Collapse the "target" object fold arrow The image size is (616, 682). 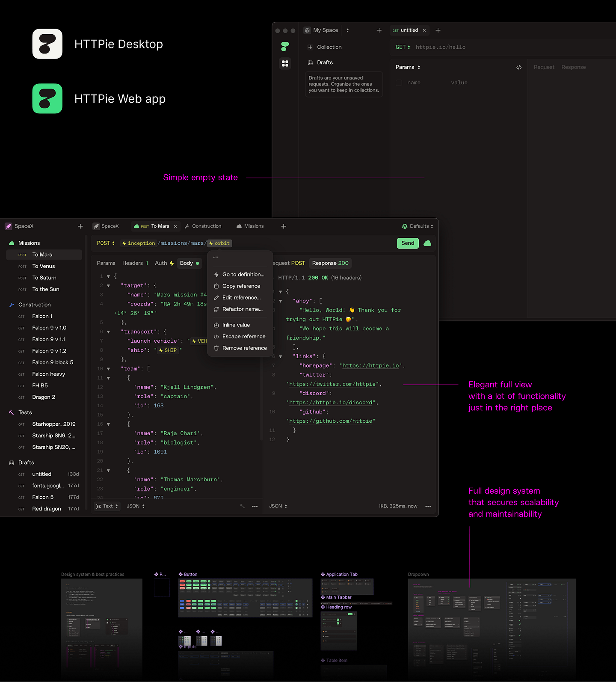[x=108, y=286]
